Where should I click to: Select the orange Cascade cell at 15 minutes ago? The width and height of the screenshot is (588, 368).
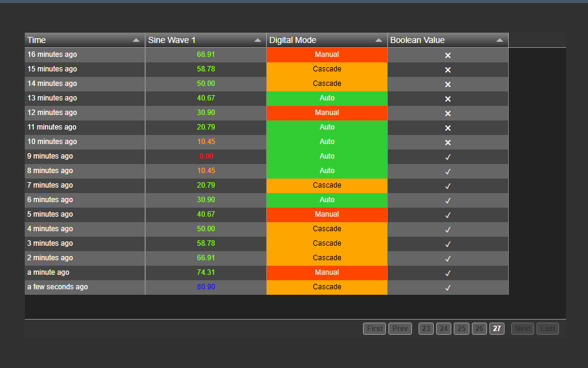pyautogui.click(x=327, y=70)
